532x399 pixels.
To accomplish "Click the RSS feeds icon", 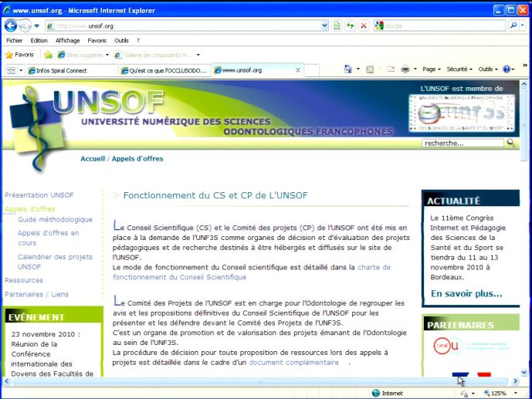I will point(370,69).
